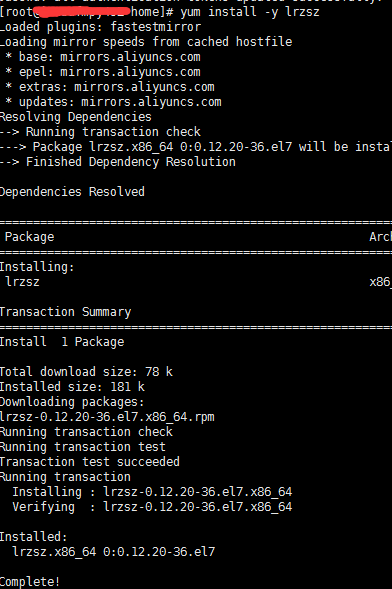Click the 'Resolving Dependencies' line
Screen dimensions: 392x589
(x=75, y=117)
